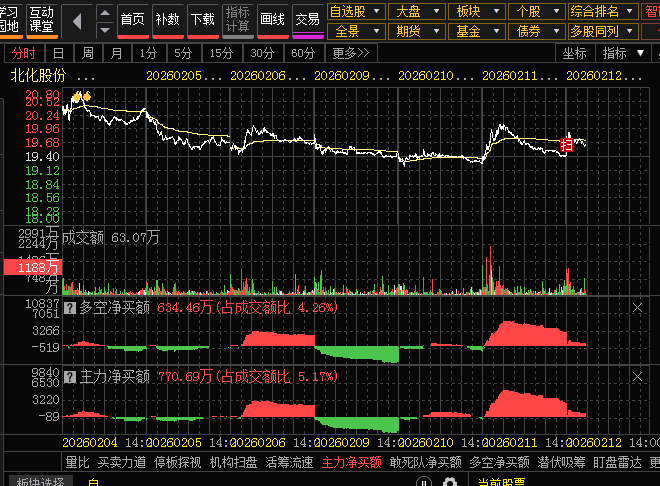Select the 量比 indicator tab
This screenshot has width=660, height=486.
(77, 462)
